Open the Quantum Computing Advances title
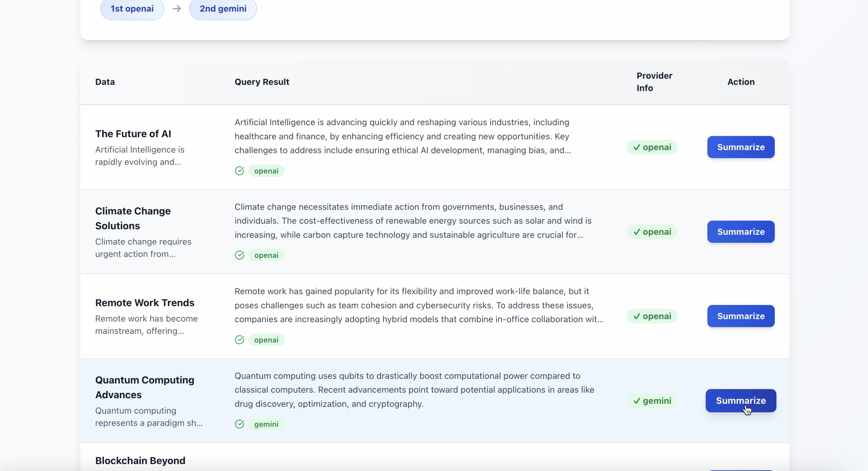The height and width of the screenshot is (471, 868). tap(145, 388)
